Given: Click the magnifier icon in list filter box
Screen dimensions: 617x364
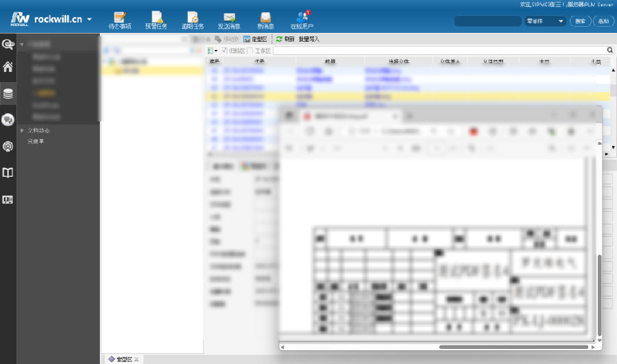Looking at the screenshot, I should tap(609, 50).
